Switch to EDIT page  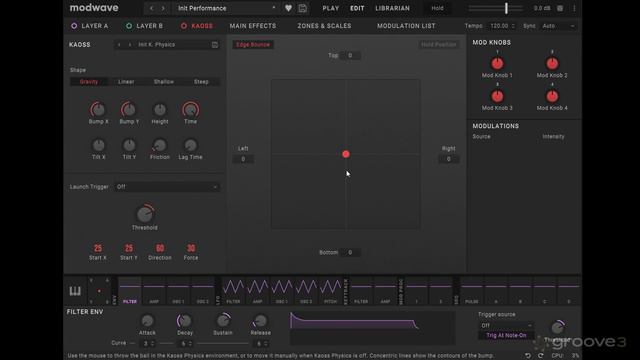(357, 8)
